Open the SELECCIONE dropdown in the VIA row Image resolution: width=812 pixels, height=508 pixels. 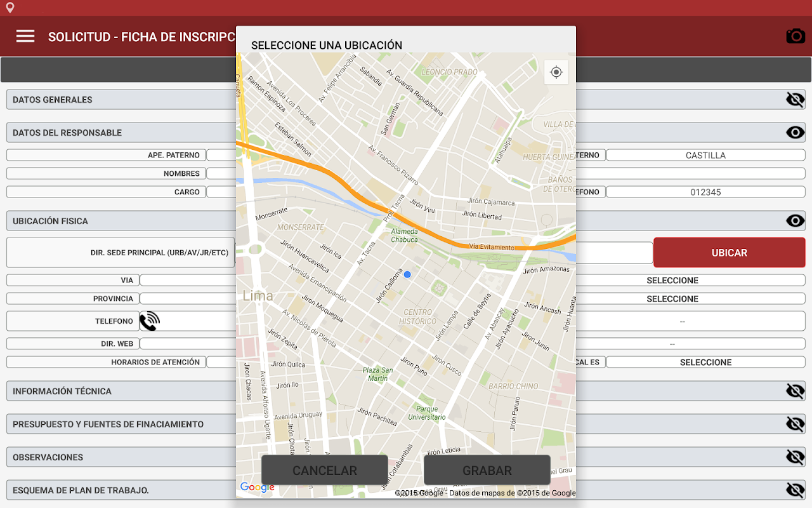[x=672, y=280]
